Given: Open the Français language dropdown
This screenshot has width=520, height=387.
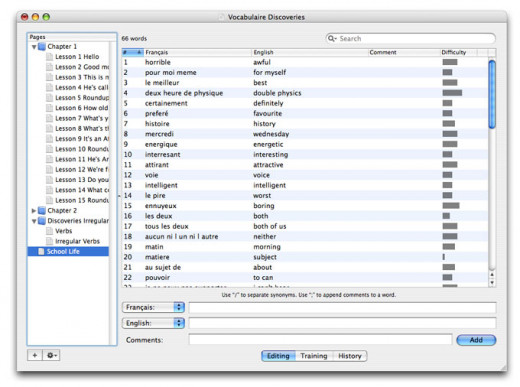Looking at the screenshot, I should [153, 307].
